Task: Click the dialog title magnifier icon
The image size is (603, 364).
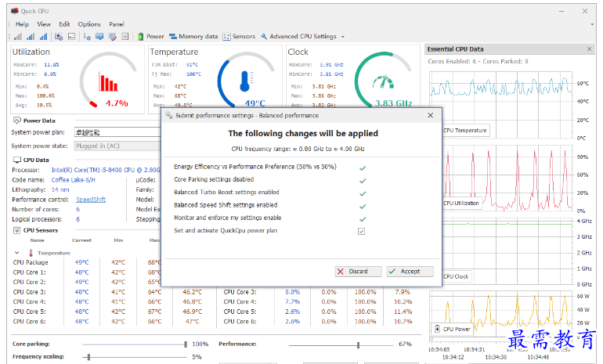Action: (169, 115)
